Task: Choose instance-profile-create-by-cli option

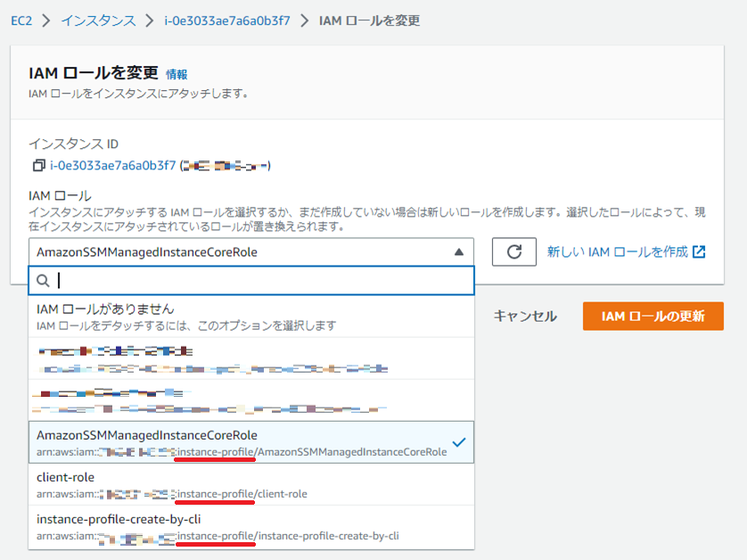Action: [x=251, y=527]
